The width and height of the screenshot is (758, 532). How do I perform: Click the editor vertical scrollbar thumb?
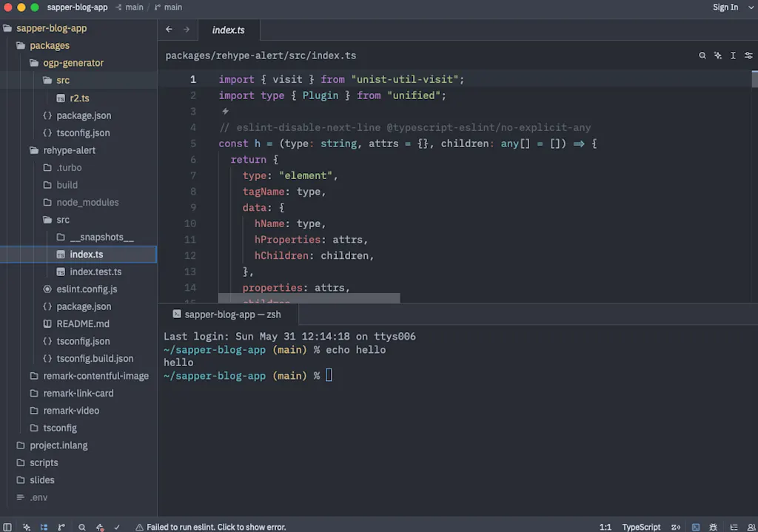click(x=754, y=78)
